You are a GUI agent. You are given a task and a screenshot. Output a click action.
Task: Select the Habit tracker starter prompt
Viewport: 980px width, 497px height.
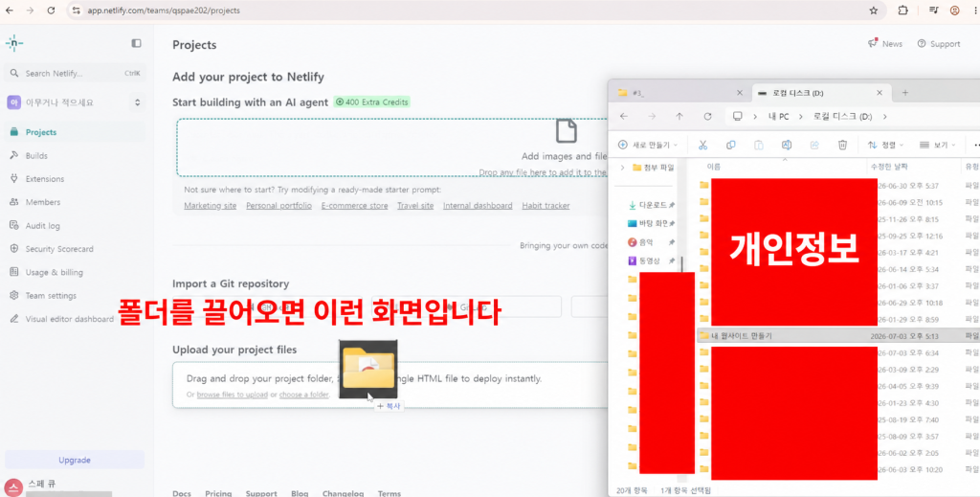(x=546, y=206)
